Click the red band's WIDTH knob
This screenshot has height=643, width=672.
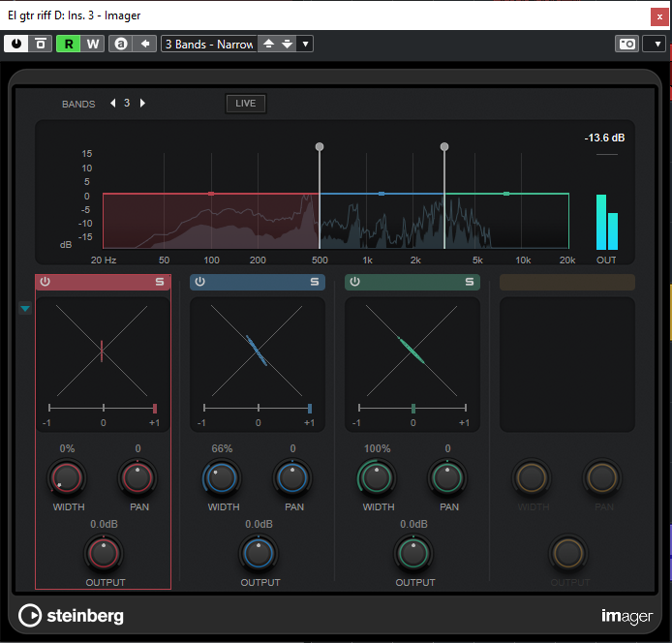tap(68, 477)
